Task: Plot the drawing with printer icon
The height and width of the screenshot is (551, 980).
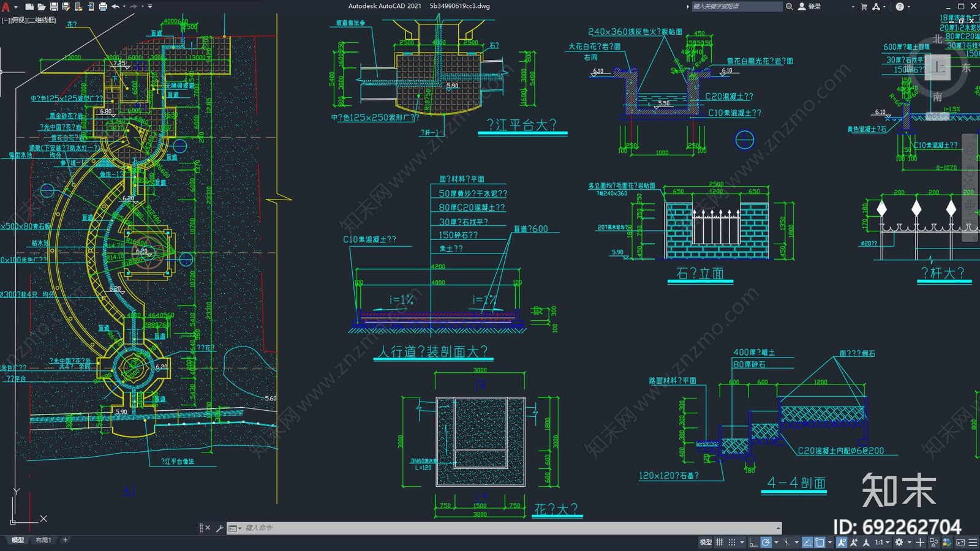Action: point(103,7)
